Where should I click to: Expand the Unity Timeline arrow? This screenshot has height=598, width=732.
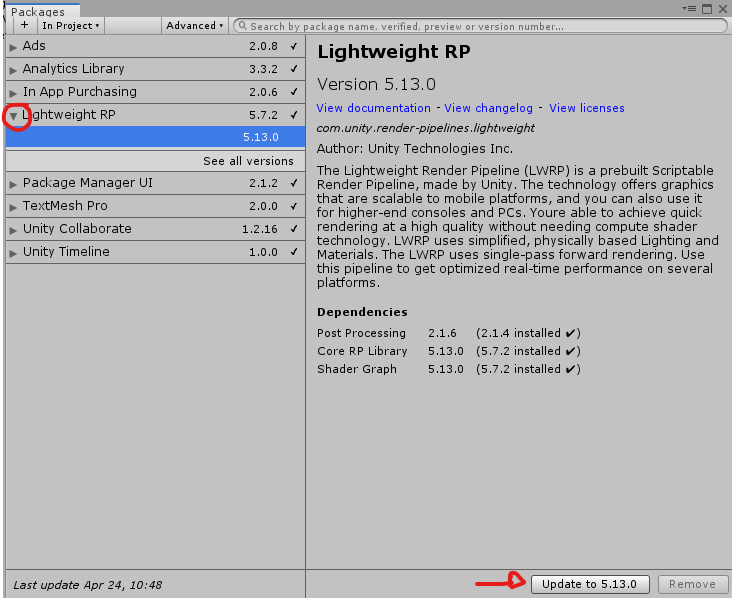[x=13, y=253]
